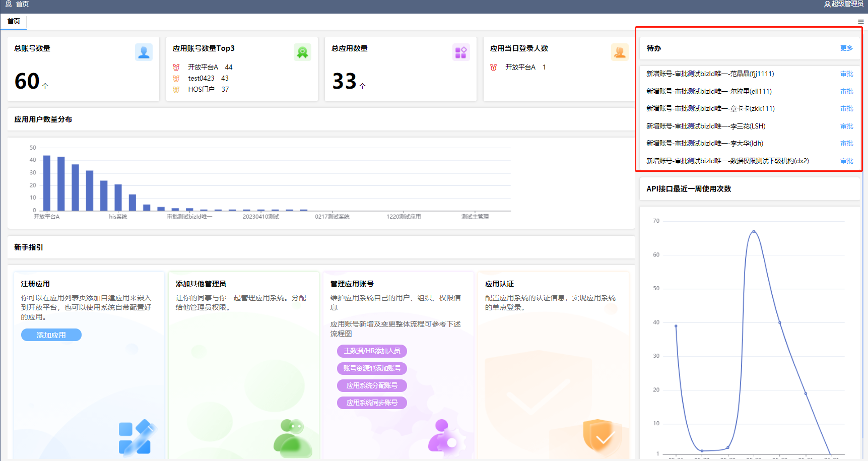Viewport: 868px width, 461px height.
Task: Click the 开放平台A bar in user chart
Action: [x=47, y=183]
